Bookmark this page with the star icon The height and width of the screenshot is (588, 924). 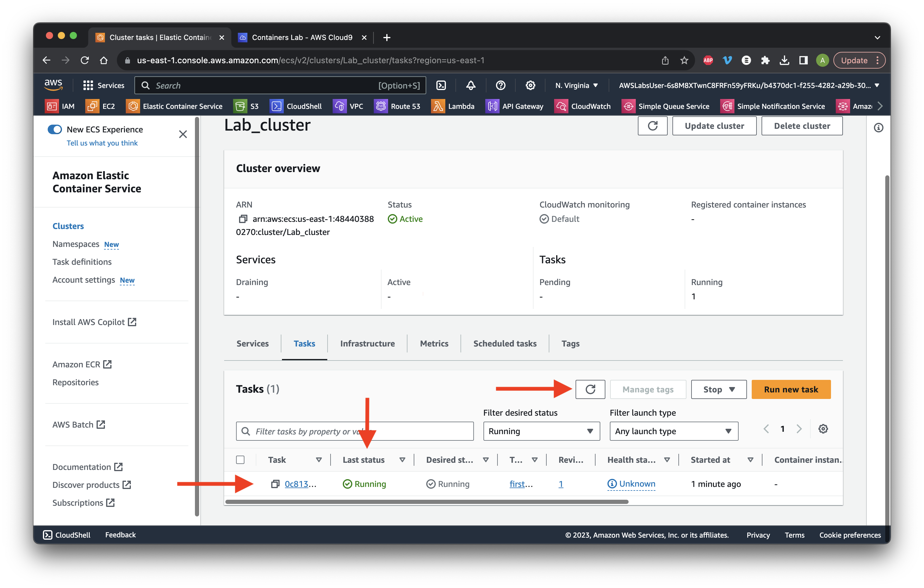pyautogui.click(x=684, y=60)
